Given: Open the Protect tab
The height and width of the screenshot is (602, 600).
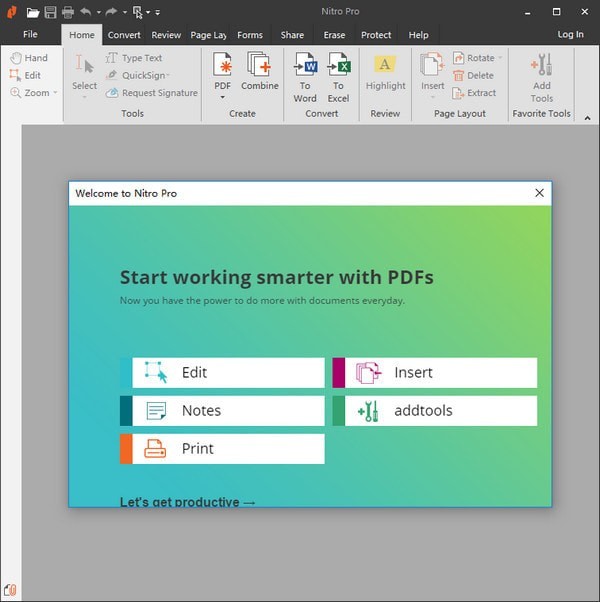Looking at the screenshot, I should click(x=376, y=35).
